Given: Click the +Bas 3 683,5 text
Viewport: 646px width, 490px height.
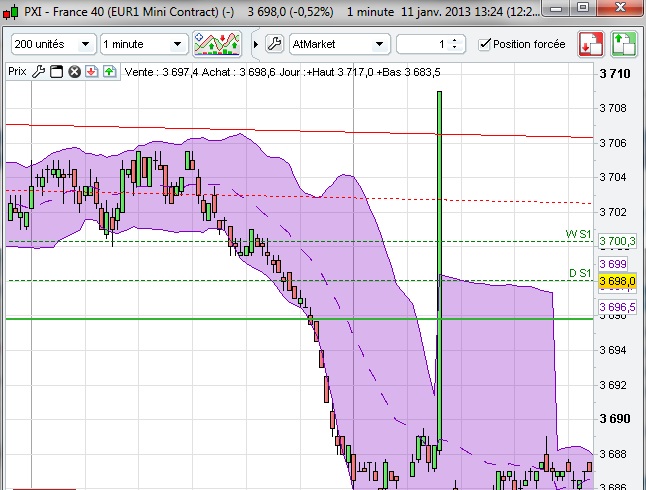Looking at the screenshot, I should point(408,72).
